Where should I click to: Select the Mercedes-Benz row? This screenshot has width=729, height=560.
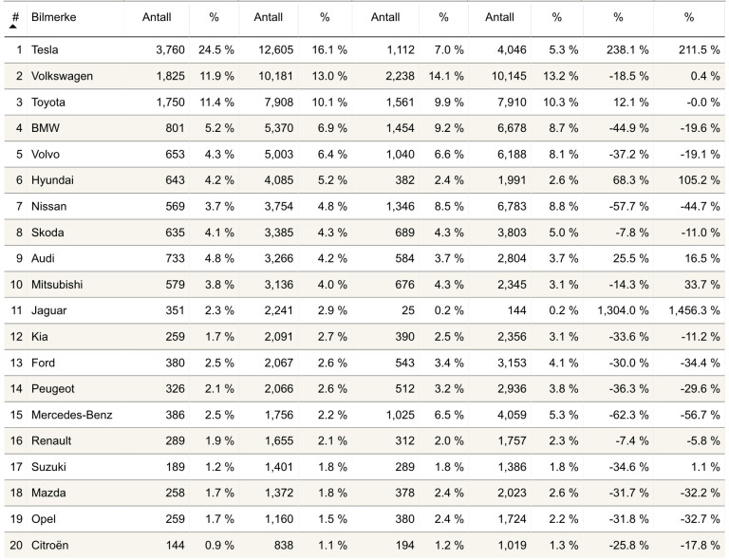coord(364,415)
